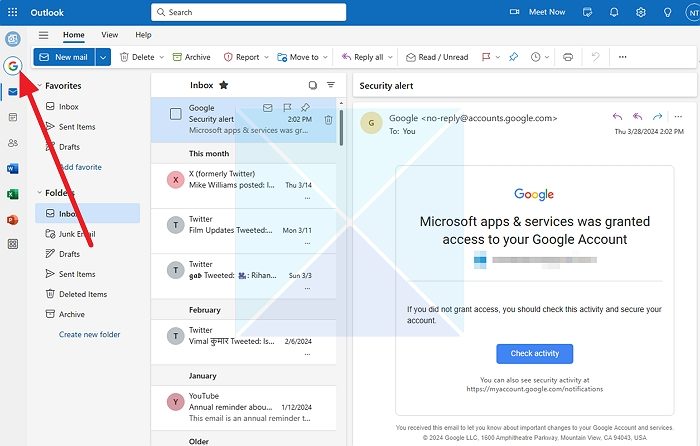
Task: Toggle Inbox favorite star
Action: click(x=224, y=85)
